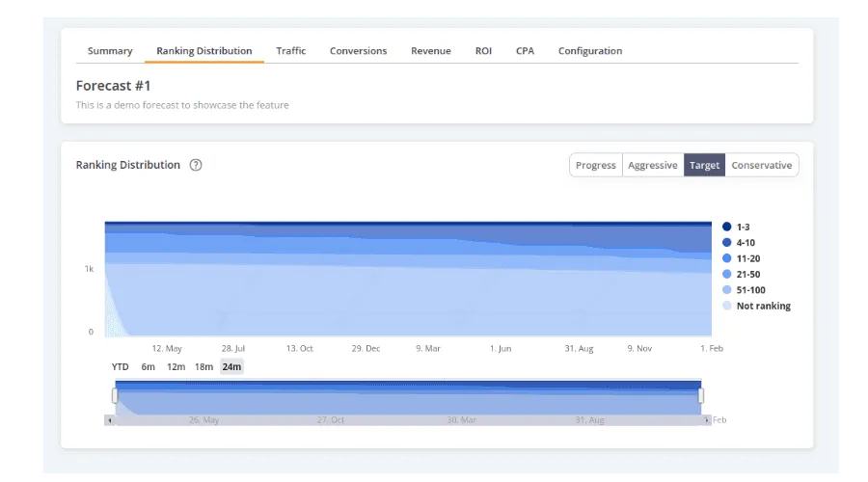Select the 6m time range
Image resolution: width=868 pixels, height=482 pixels.
point(148,366)
